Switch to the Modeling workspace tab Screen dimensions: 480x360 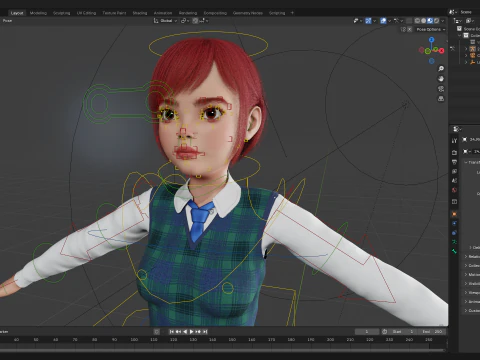pyautogui.click(x=38, y=13)
